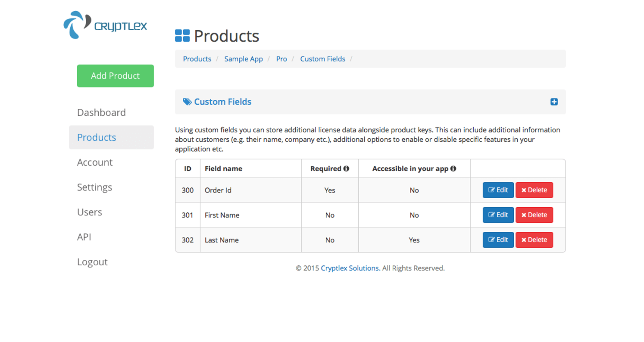
Task: Edit the Order Id field
Action: [x=498, y=190]
